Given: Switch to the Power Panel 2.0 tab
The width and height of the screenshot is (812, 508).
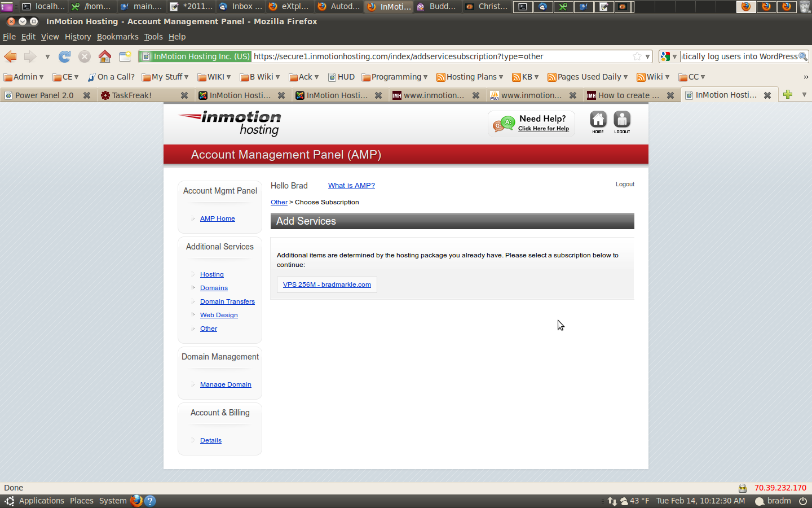Looking at the screenshot, I should [x=47, y=95].
